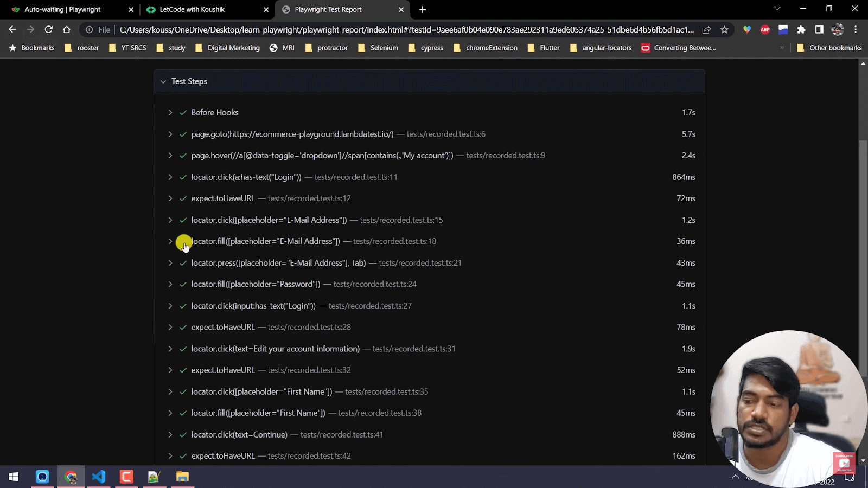Click the AdBlock Plus extension icon

[x=765, y=30]
